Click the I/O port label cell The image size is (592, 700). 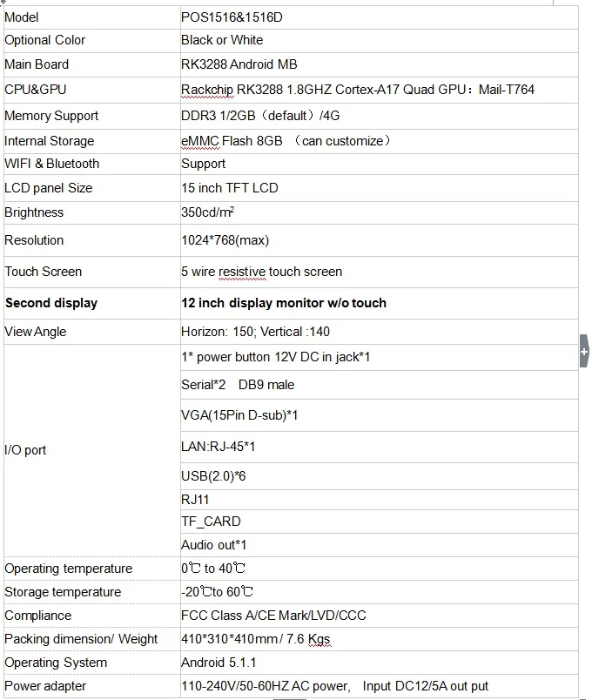pyautogui.click(x=26, y=450)
